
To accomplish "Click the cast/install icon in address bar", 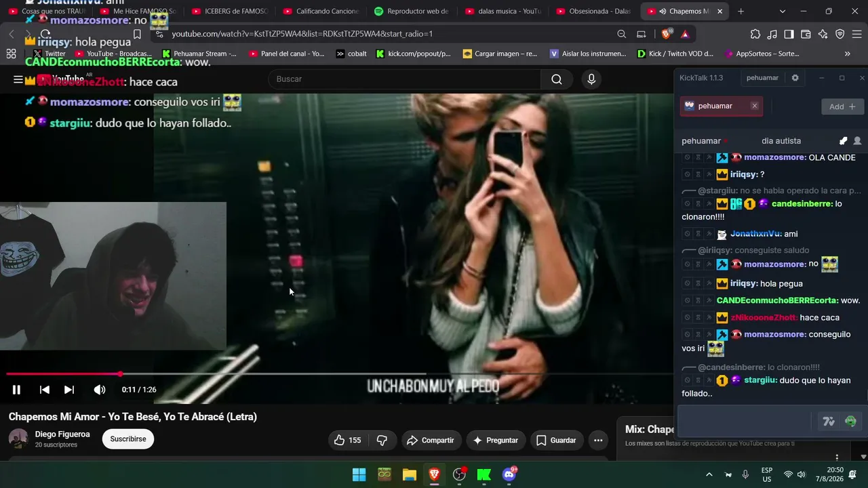I will click(642, 34).
